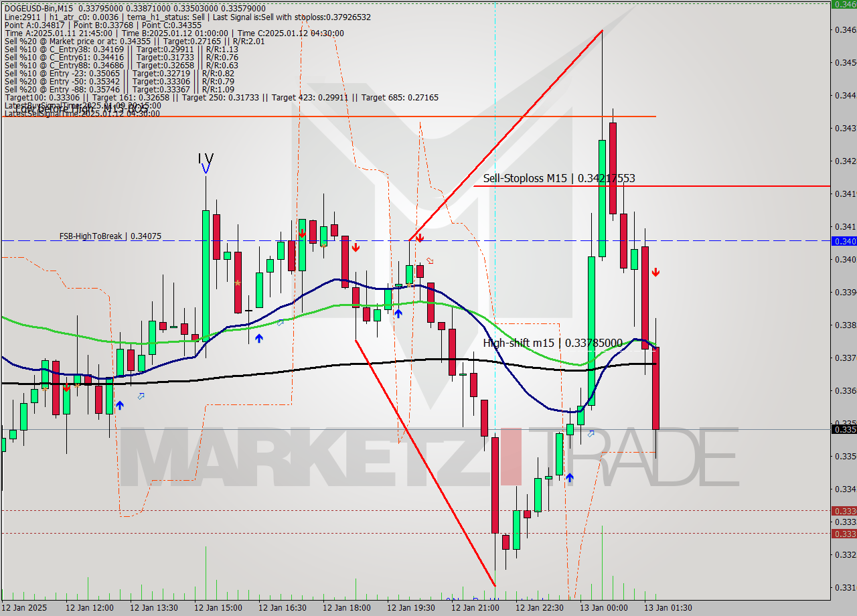Click the '12 Jan 2025' date label on time axis
The image size is (857, 616).
[25, 608]
